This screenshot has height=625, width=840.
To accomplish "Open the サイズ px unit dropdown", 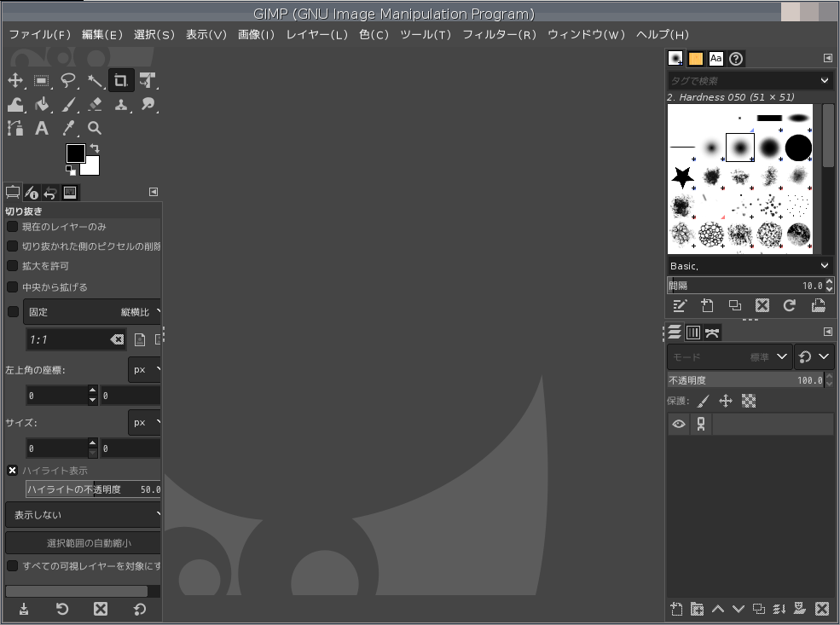I will 144,423.
